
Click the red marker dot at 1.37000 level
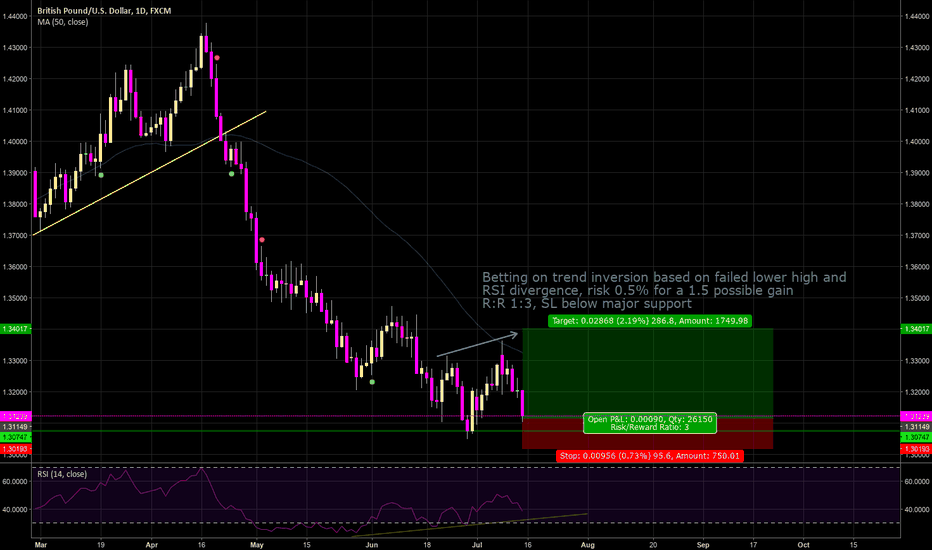(262, 240)
